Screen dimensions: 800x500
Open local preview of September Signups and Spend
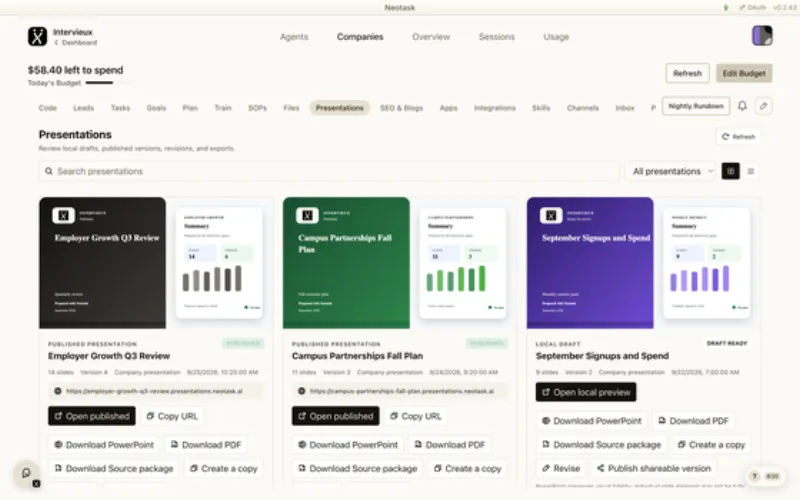586,392
